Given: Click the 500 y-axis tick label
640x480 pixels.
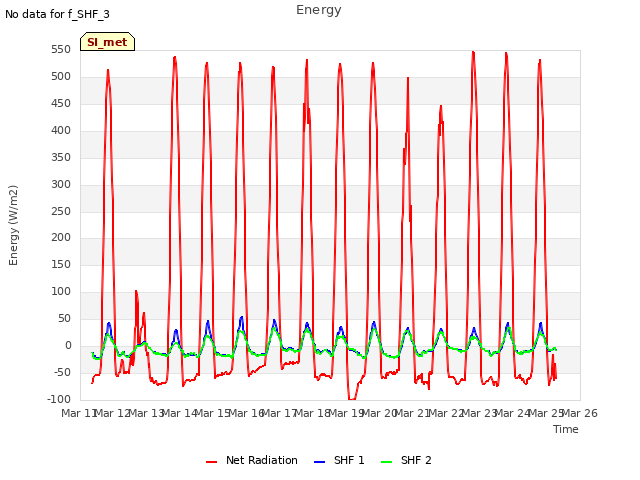Looking at the screenshot, I should 61,77.
